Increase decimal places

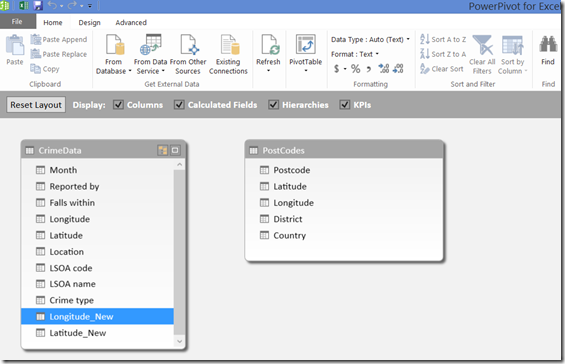[384, 68]
